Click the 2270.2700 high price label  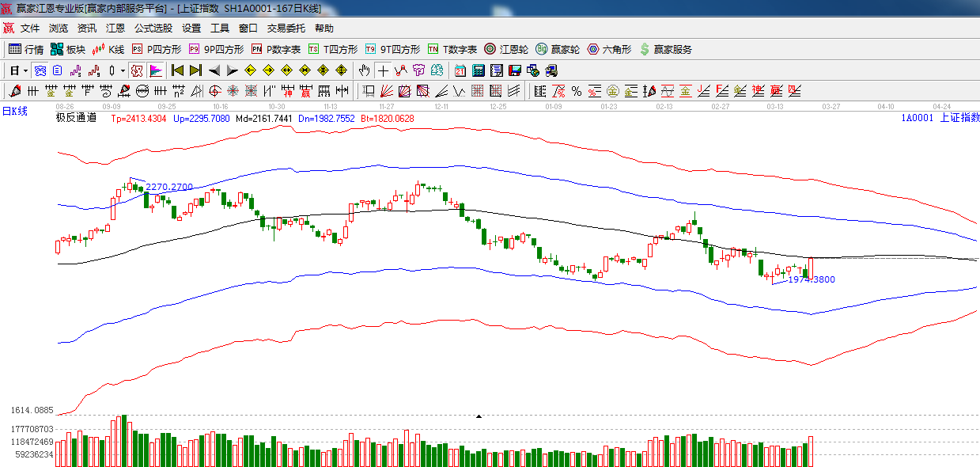(x=168, y=187)
